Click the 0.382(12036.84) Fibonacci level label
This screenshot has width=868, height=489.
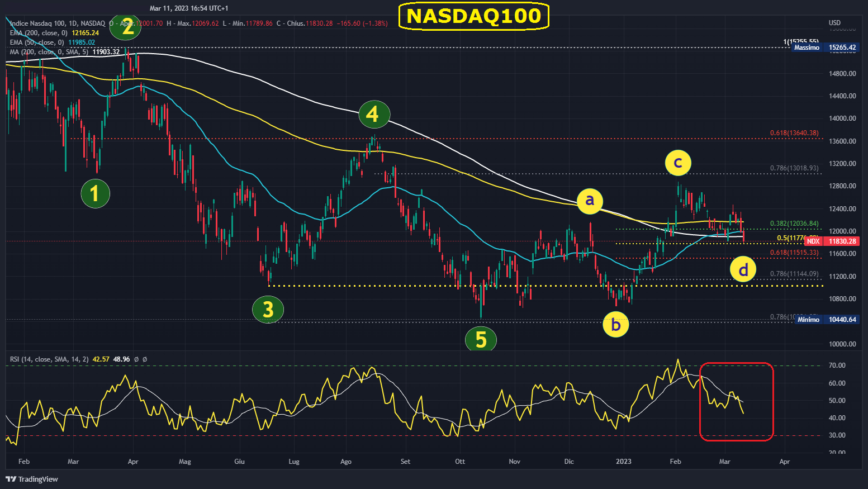[x=794, y=224]
